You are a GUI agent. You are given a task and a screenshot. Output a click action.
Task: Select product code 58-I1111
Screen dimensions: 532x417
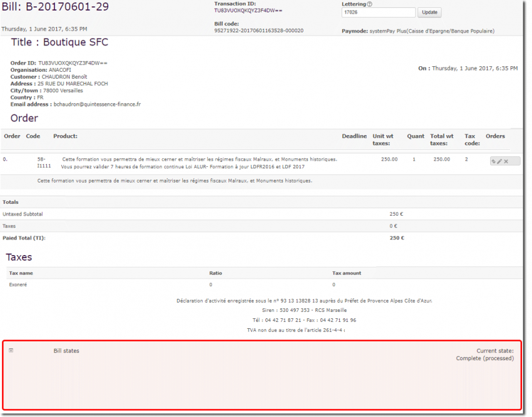tap(44, 163)
